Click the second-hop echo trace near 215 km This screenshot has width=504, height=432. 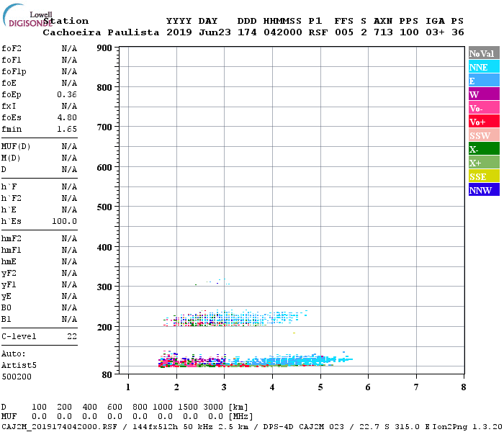click(235, 318)
